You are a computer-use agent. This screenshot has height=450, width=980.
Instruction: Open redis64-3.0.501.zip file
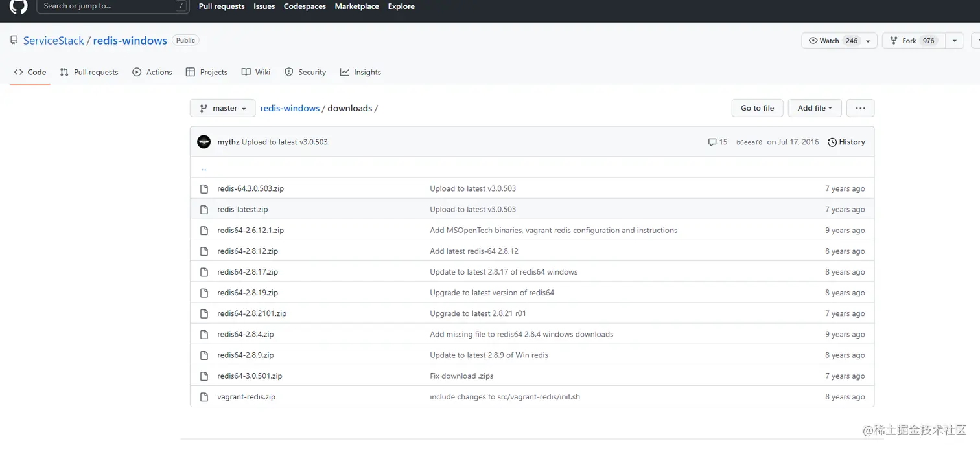click(x=250, y=376)
